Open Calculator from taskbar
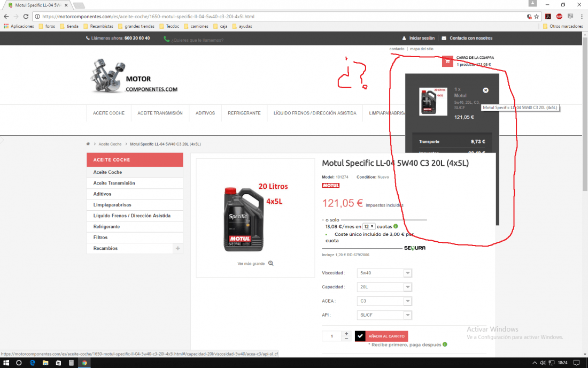The width and height of the screenshot is (588, 368). coord(71,363)
